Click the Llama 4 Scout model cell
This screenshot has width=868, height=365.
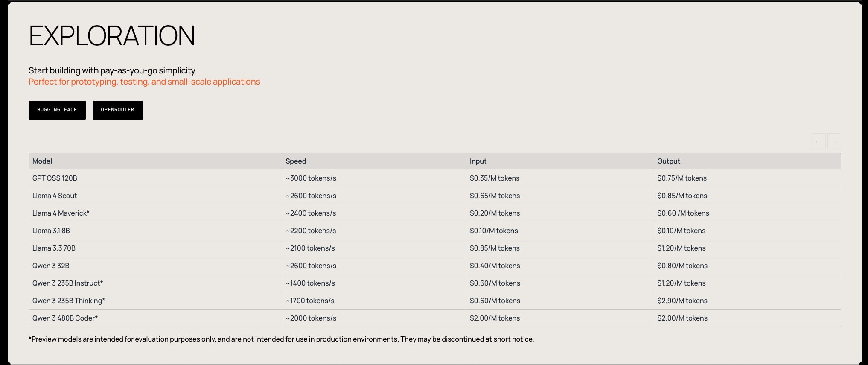click(155, 196)
